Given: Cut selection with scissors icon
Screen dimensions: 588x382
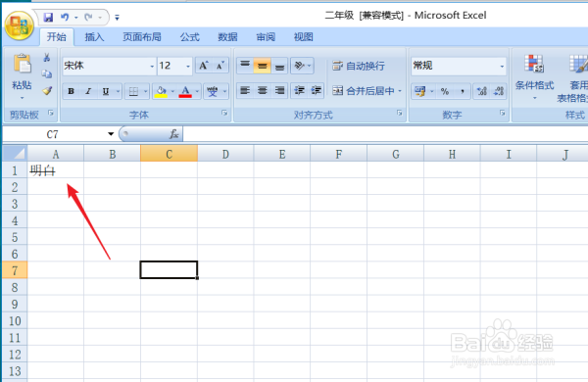Looking at the screenshot, I should coord(47,58).
